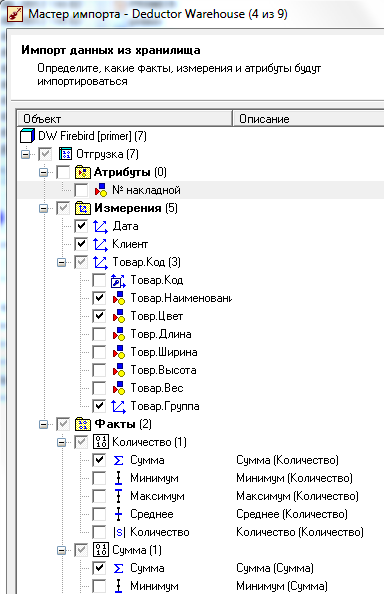
Task: Collapse the Факты (2) node
Action: pos(44,424)
